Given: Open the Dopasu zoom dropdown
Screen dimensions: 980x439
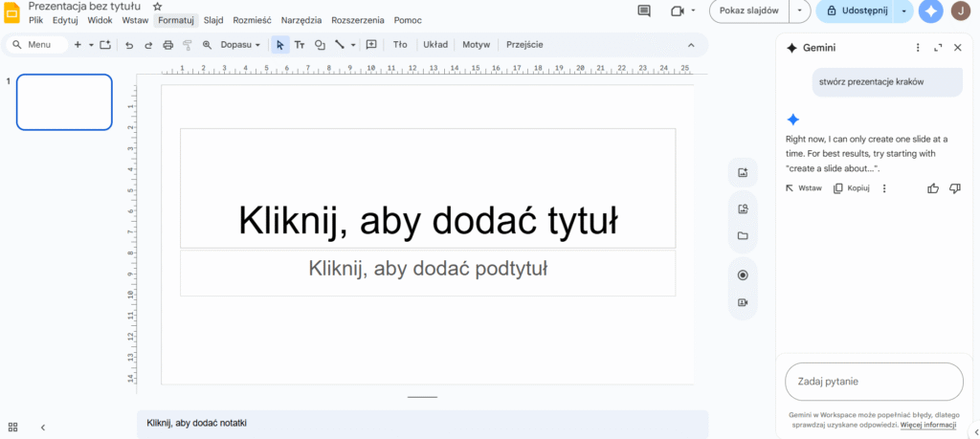Looking at the screenshot, I should click(x=240, y=45).
